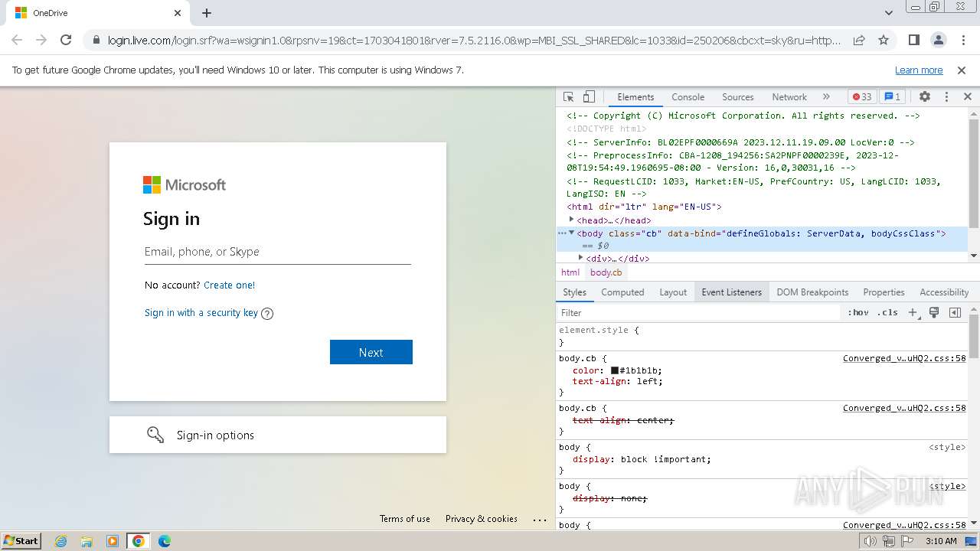Switch to the Network panel tab
980x551 pixels.
pos(789,97)
